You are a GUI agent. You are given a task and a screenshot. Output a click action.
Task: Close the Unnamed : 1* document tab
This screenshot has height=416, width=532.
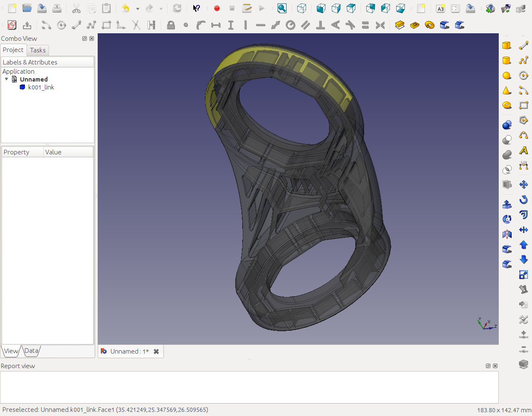156,352
